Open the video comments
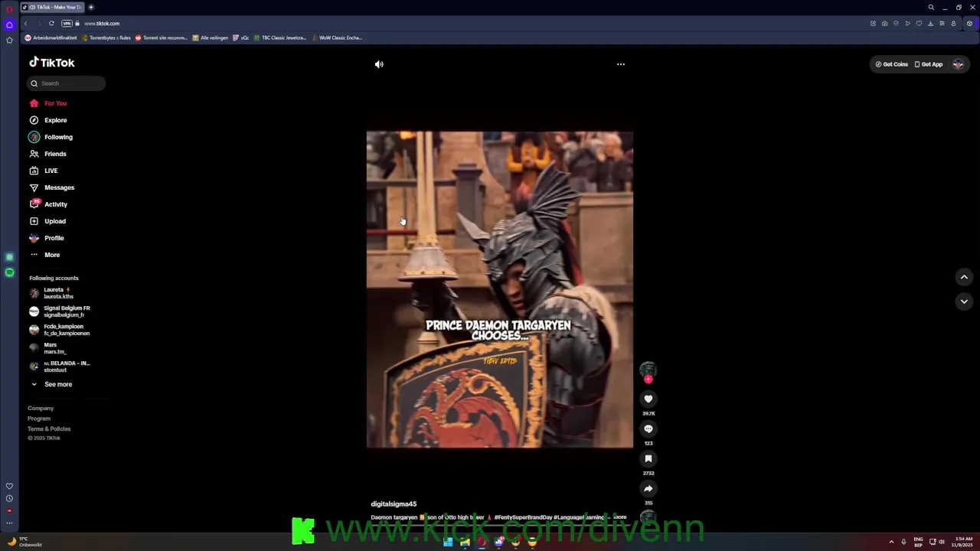Viewport: 980px width, 551px height. click(648, 429)
